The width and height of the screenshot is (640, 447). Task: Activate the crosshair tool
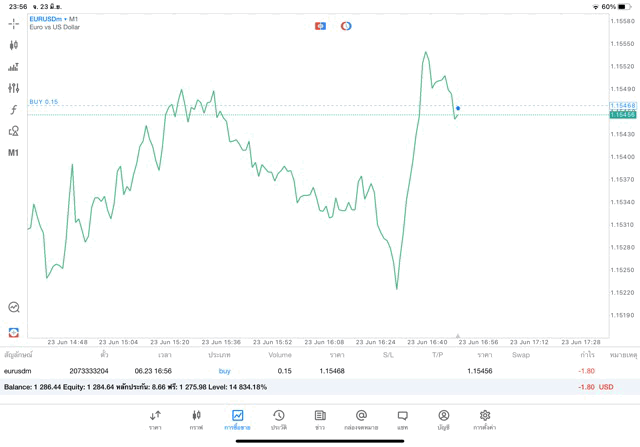click(13, 24)
